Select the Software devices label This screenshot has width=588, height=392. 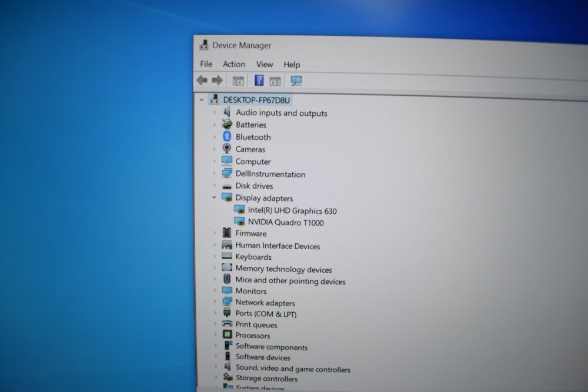[263, 357]
